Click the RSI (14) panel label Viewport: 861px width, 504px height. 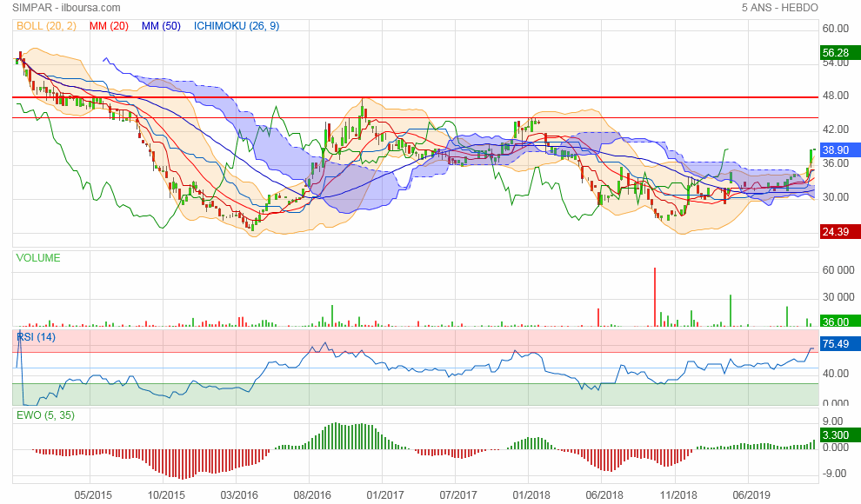tap(37, 337)
